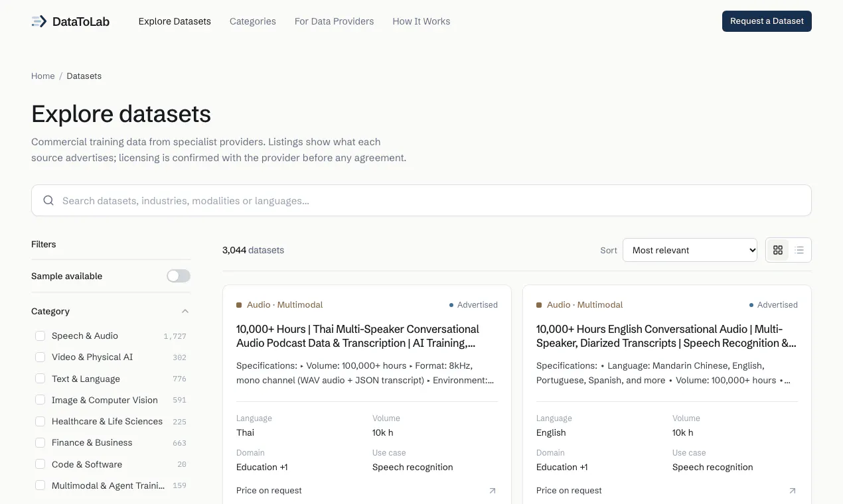The width and height of the screenshot is (843, 504).
Task: Open Categories nav item
Action: point(253,21)
